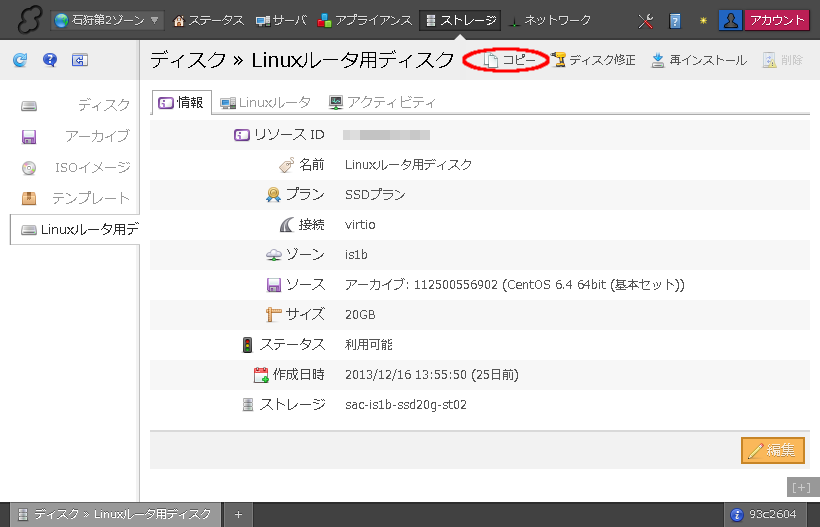Switch to the Linuxルータ tab
Viewport: 820px width, 527px height.
pyautogui.click(x=266, y=102)
